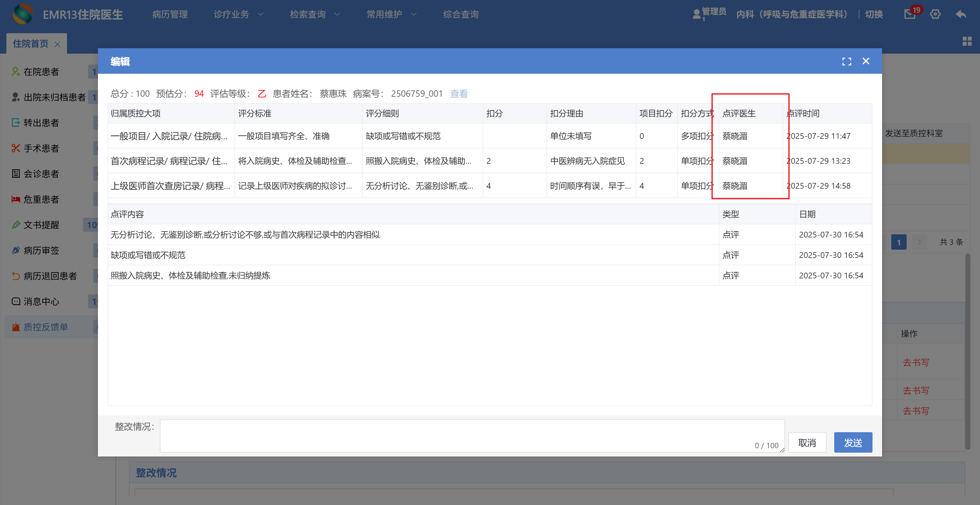980x505 pixels.
Task: Open the mail notification icon with the 19 badge
Action: pos(909,14)
